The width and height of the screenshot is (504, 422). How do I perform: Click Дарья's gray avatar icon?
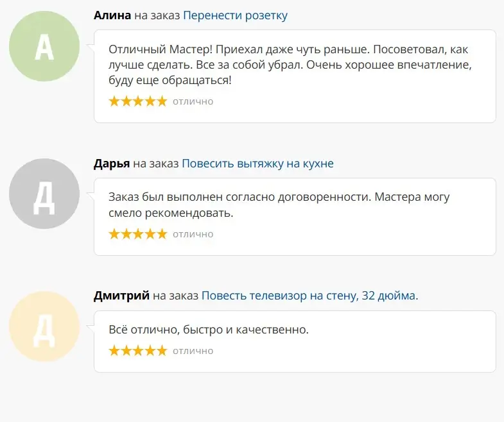pos(44,194)
